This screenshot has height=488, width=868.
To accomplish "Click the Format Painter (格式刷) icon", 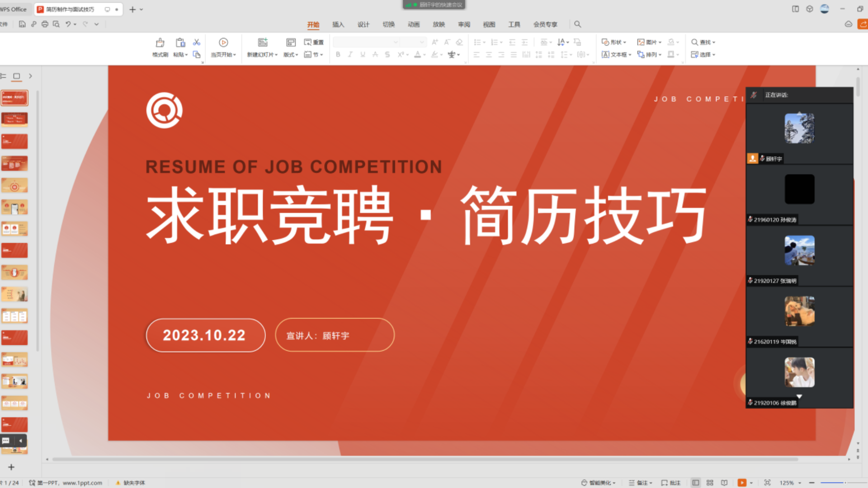I will click(160, 43).
